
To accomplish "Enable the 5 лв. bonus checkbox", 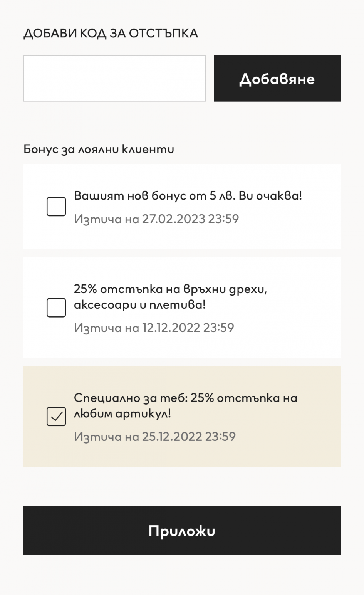I will [56, 207].
